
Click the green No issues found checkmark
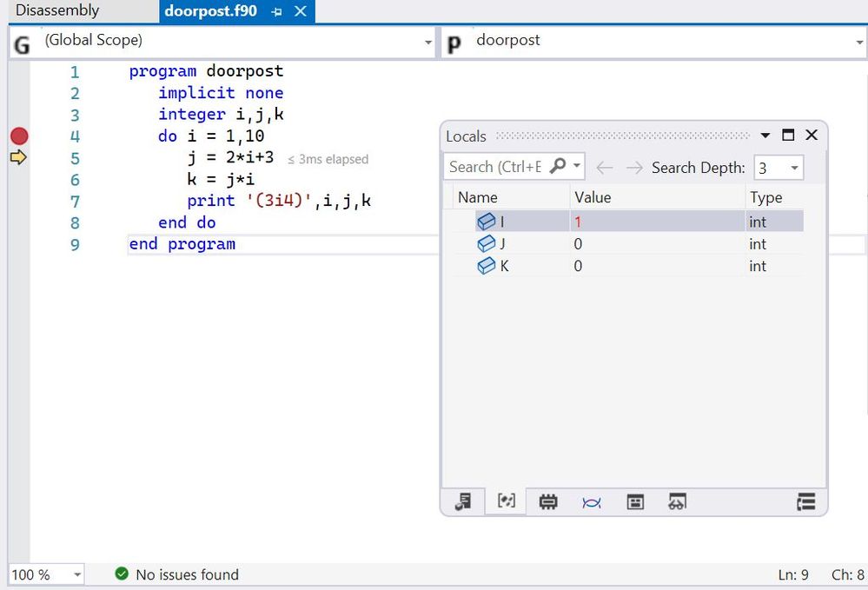click(x=122, y=574)
